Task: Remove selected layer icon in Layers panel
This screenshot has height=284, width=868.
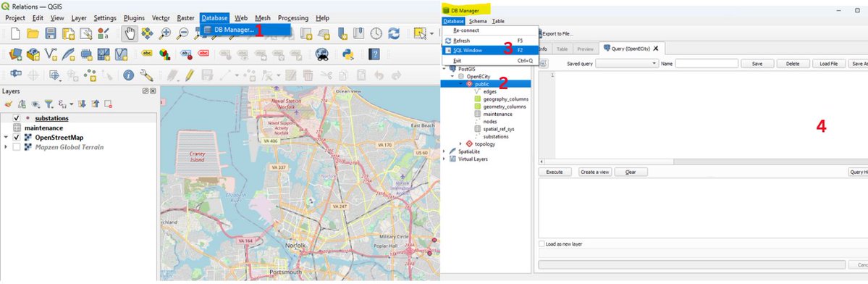Action: click(109, 104)
